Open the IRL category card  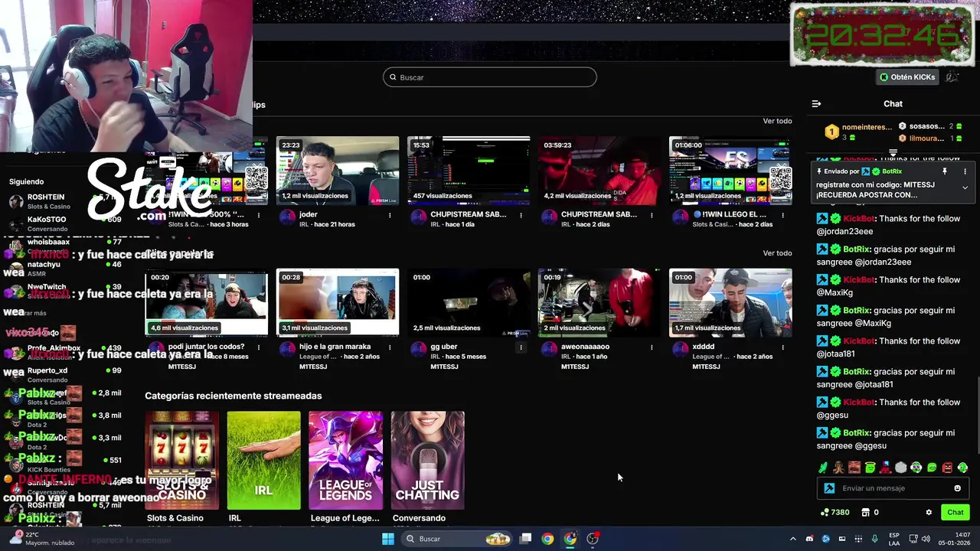pyautogui.click(x=263, y=461)
